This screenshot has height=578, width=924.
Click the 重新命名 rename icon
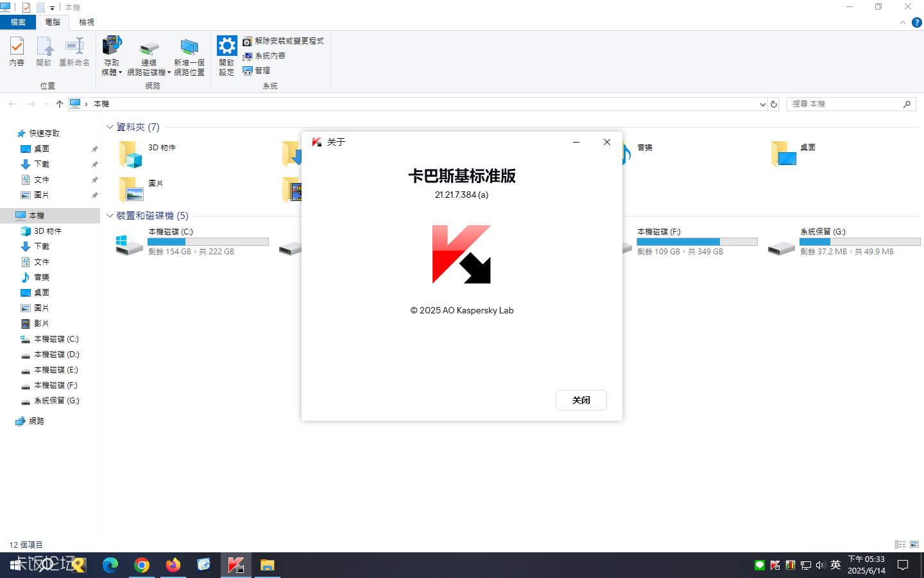coord(74,51)
